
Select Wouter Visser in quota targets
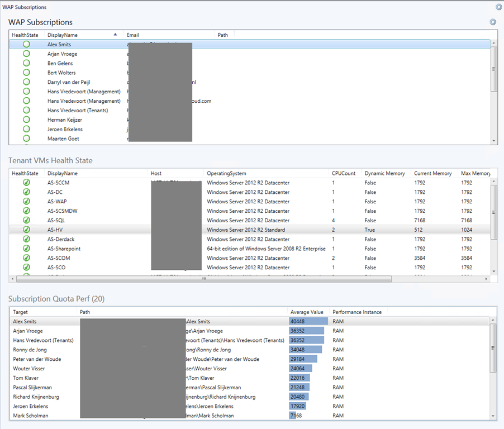(x=28, y=368)
